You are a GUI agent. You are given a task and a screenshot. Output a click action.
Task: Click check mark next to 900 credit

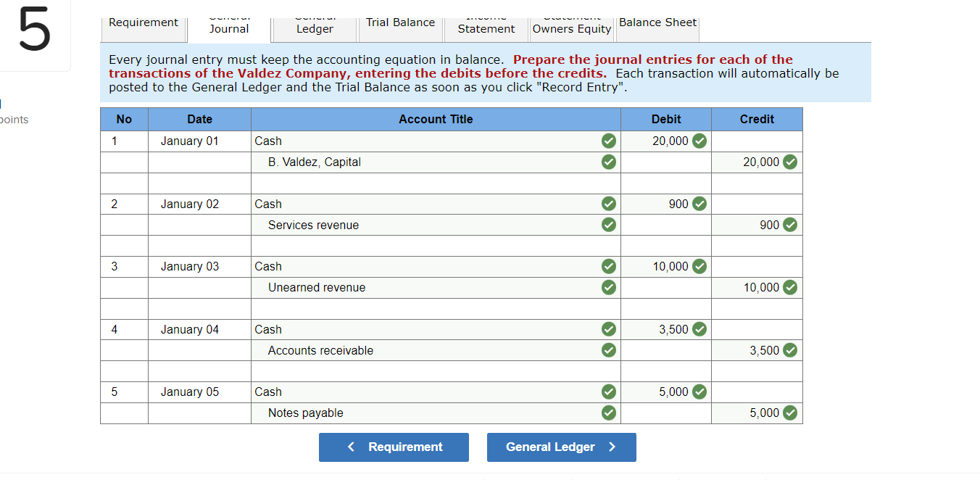790,225
